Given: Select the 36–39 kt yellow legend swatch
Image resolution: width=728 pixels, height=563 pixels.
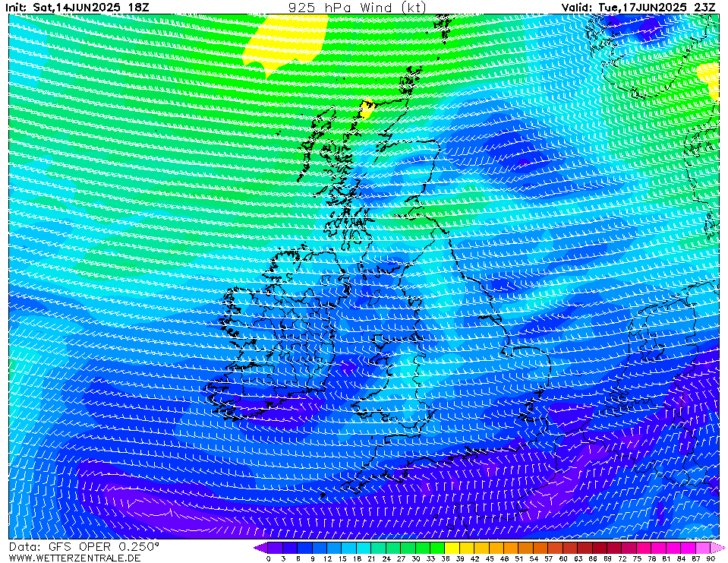Looking at the screenshot, I should click(x=452, y=548).
